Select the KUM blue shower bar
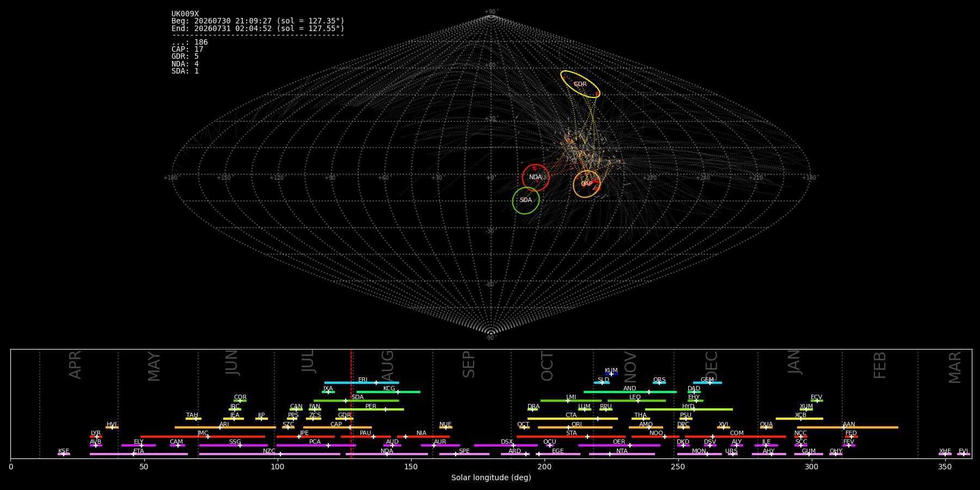Viewport: 980px width, 490px height. [x=611, y=374]
